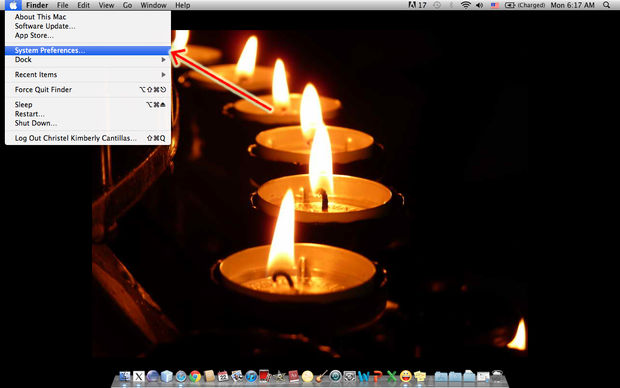Launch X11 app in the Dock

point(139,376)
